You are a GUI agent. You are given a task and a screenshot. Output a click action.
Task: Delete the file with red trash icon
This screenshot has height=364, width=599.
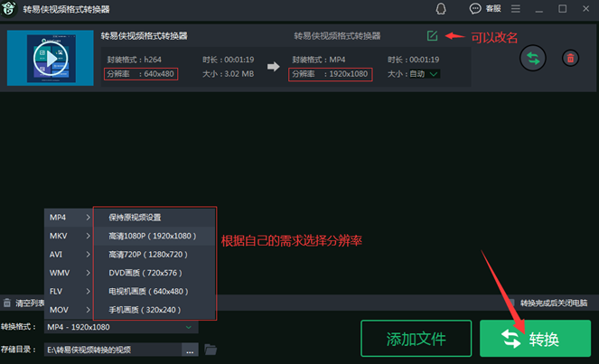(x=570, y=58)
